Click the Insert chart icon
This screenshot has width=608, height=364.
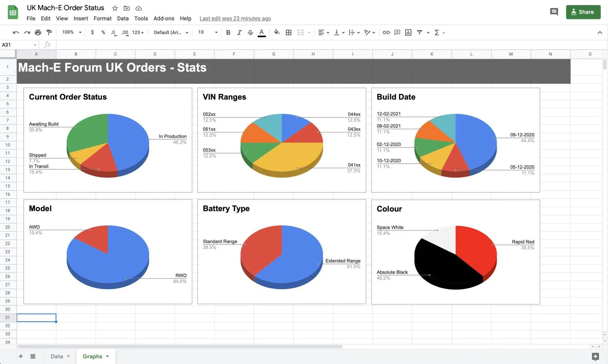408,32
